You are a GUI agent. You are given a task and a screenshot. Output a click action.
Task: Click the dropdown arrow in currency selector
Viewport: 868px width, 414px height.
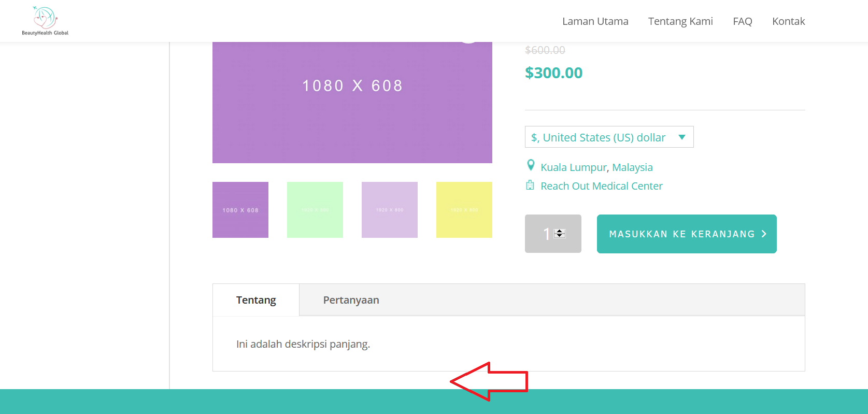(682, 137)
